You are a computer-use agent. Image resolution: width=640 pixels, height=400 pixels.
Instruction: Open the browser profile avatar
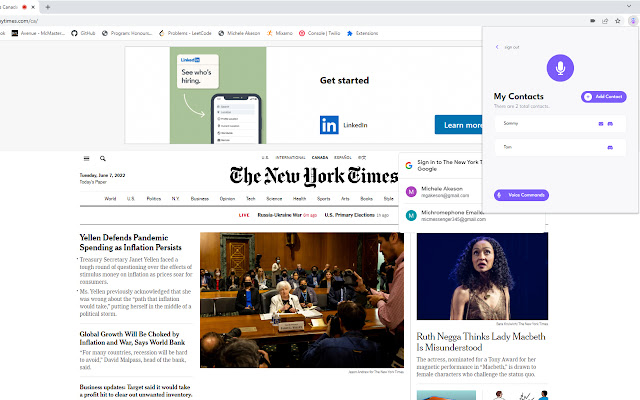click(633, 21)
